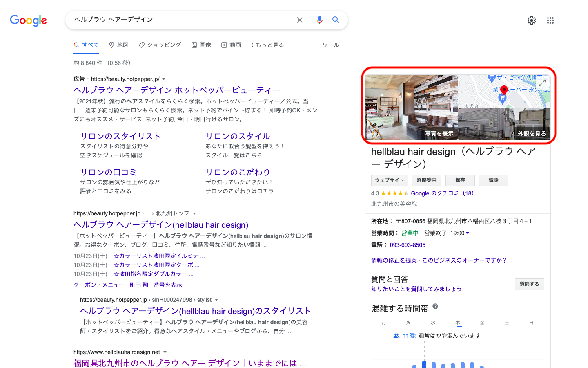Call phone number 093-603-8505
Screen dimensions: 588x368
(x=408, y=245)
